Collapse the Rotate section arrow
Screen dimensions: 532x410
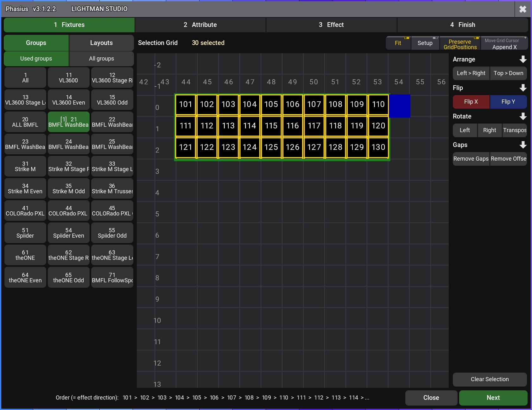coord(523,116)
